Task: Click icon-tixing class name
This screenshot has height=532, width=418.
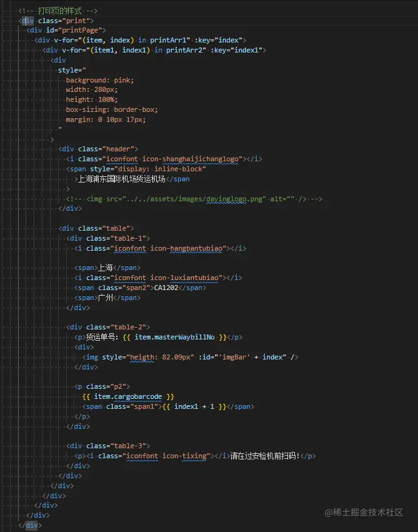Action: coord(184,456)
